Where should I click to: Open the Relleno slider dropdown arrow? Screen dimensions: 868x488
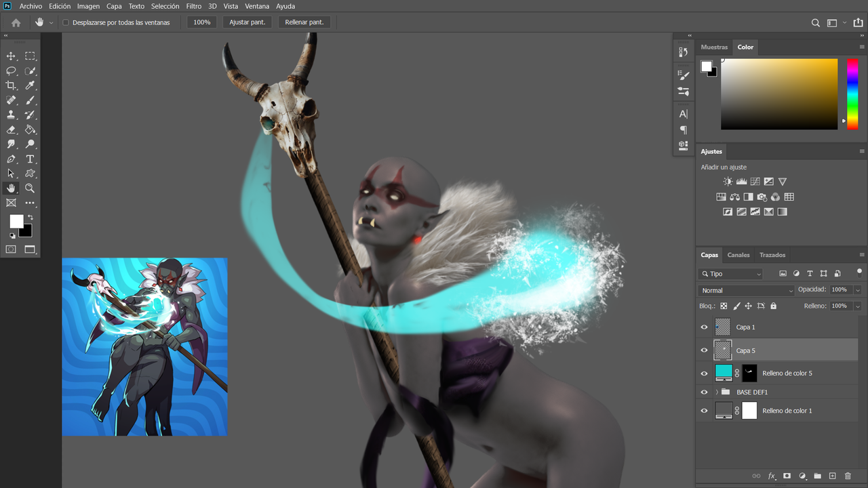[x=858, y=306]
